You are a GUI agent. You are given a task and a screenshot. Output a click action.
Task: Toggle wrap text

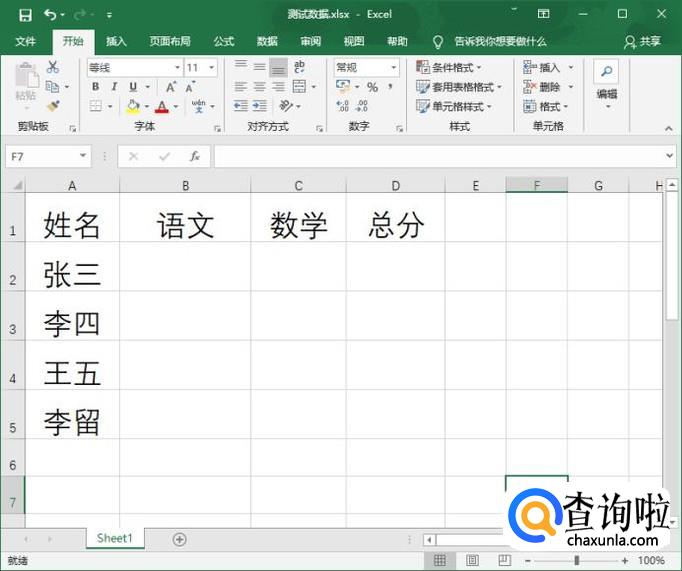coord(299,67)
